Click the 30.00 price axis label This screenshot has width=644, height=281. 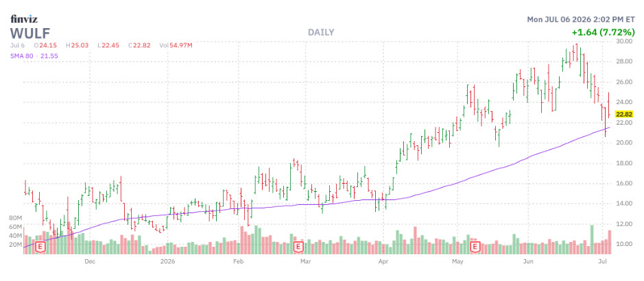coord(624,41)
